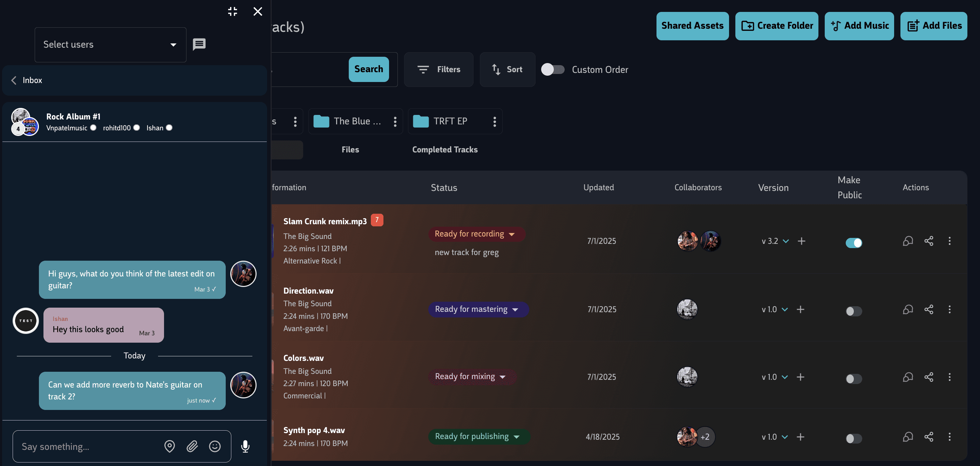Viewport: 980px width, 466px height.
Task: Collapse chat panel with minimize icon
Action: click(x=232, y=12)
